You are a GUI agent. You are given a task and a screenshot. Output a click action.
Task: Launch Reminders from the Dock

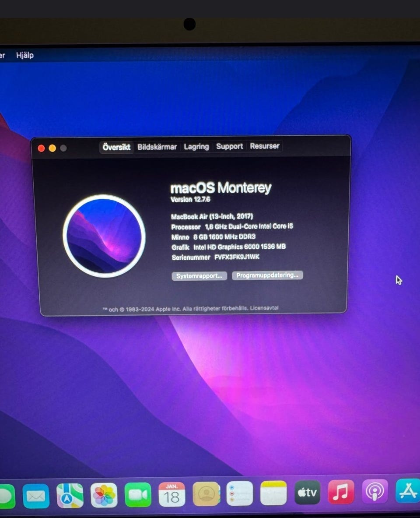tap(240, 493)
